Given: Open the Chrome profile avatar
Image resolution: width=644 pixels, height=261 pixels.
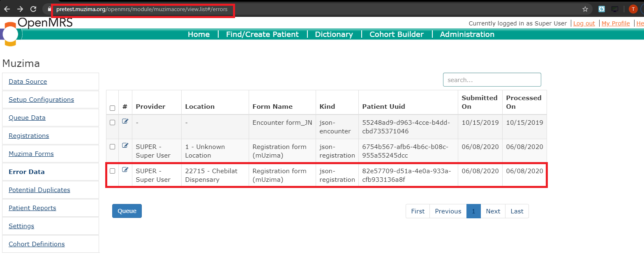Looking at the screenshot, I should point(633,9).
